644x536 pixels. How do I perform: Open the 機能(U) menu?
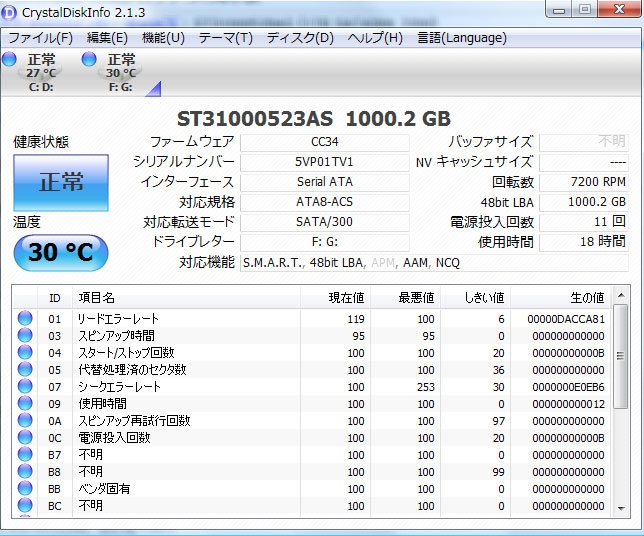pyautogui.click(x=163, y=38)
